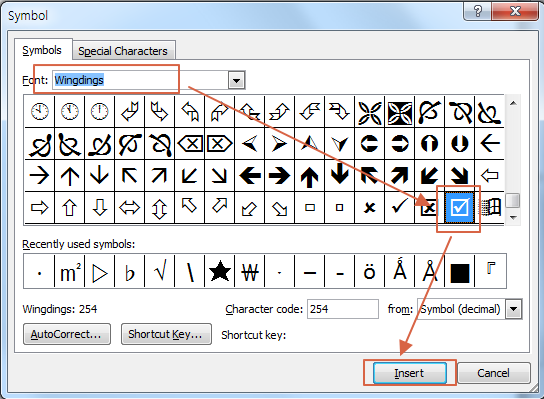The width and height of the screenshot is (544, 399).
Task: Insert recent hollow triangle symbol
Action: coord(99,271)
